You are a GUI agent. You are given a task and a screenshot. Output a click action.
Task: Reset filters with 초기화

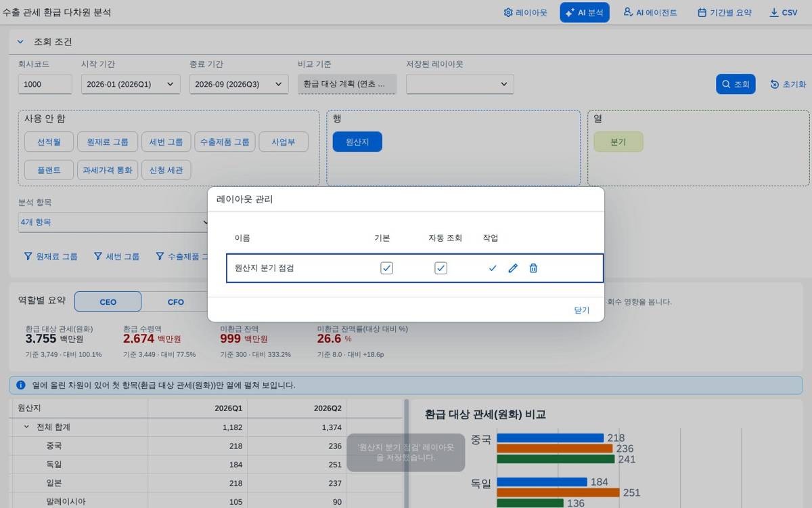pos(788,84)
